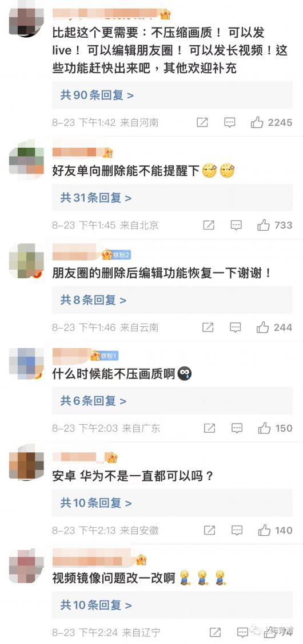The height and width of the screenshot is (644, 303).
Task: Tap comment bubble on the 广东 comment
Action: (x=237, y=428)
